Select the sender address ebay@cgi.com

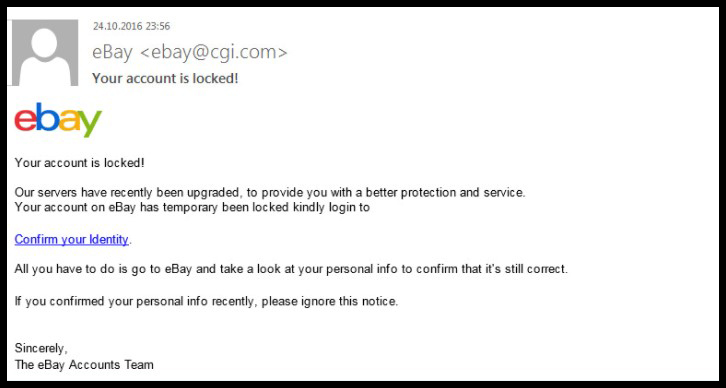pyautogui.click(x=213, y=52)
